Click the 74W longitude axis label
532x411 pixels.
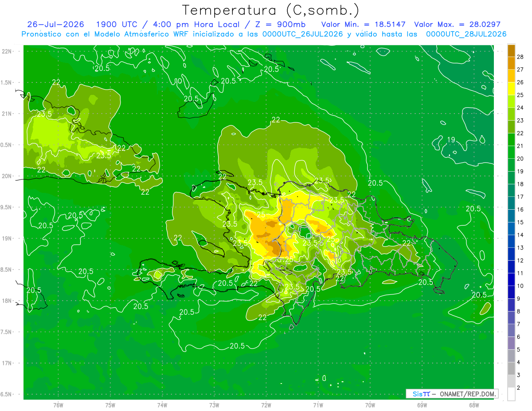(x=162, y=405)
